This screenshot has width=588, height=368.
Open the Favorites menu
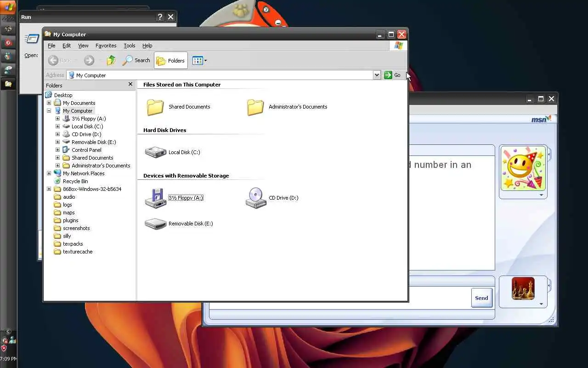tap(106, 46)
